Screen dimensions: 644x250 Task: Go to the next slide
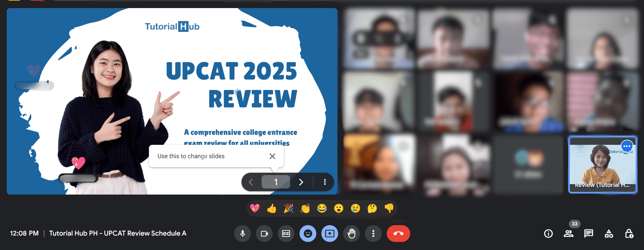click(x=301, y=182)
